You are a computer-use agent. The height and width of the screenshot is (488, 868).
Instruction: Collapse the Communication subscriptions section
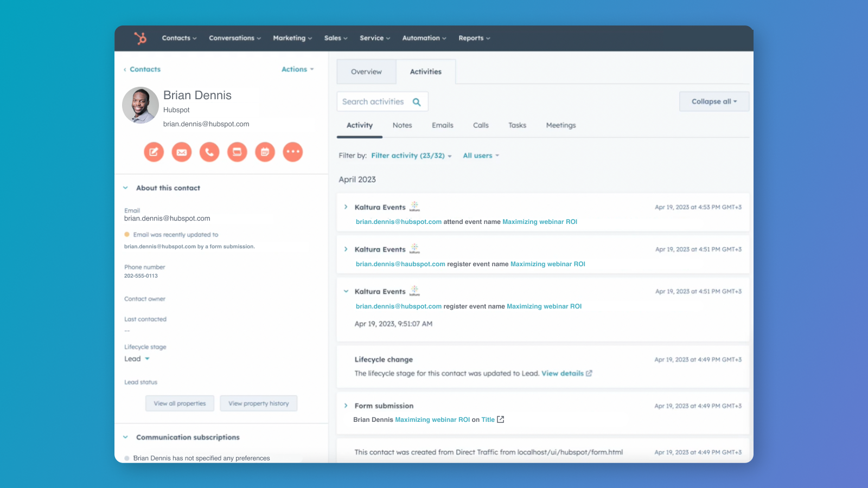click(126, 437)
